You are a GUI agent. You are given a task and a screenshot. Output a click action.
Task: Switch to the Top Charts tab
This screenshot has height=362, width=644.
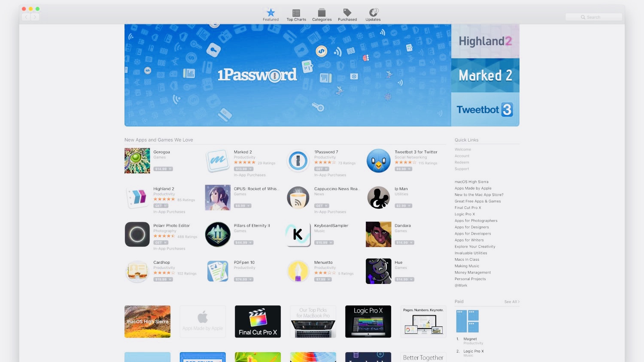(x=296, y=15)
